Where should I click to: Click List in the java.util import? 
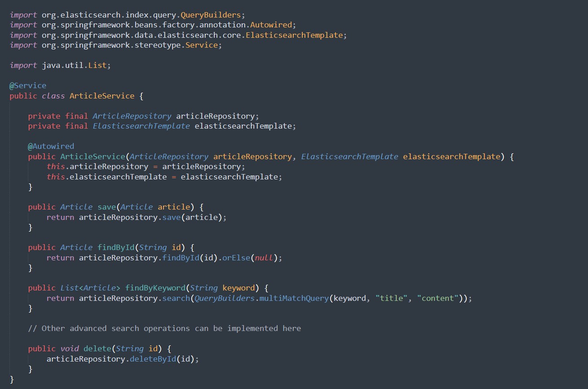(97, 65)
